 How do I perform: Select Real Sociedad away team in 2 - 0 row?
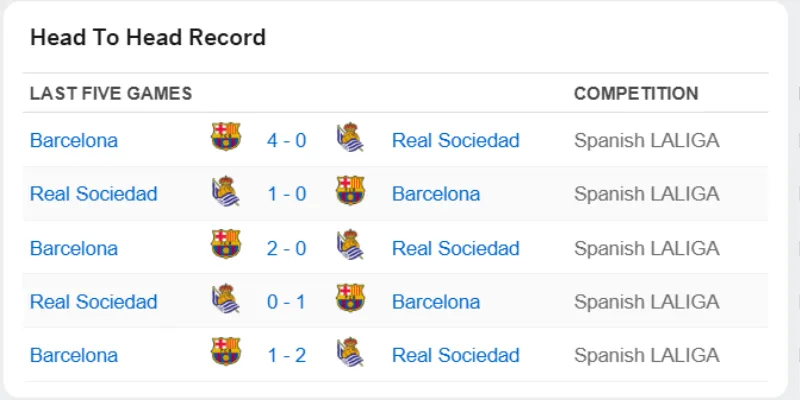pos(456,248)
